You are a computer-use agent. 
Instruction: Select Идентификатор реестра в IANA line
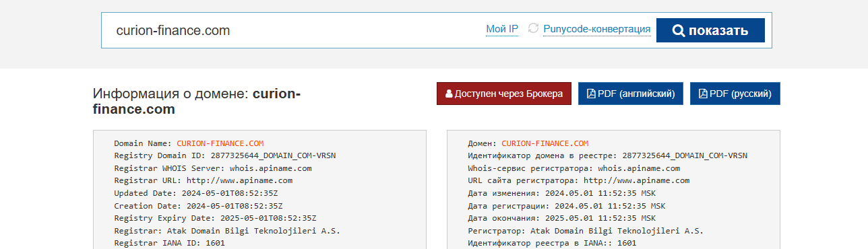tap(552, 243)
